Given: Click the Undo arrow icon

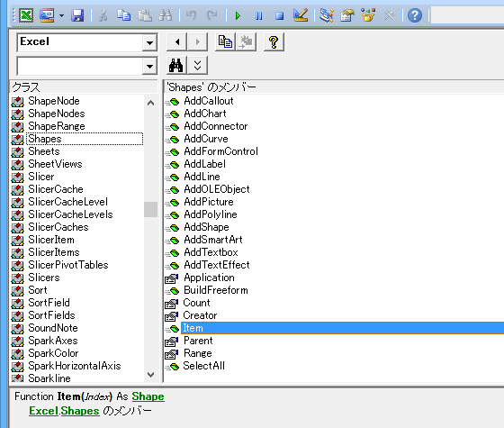Looking at the screenshot, I should coord(191,15).
